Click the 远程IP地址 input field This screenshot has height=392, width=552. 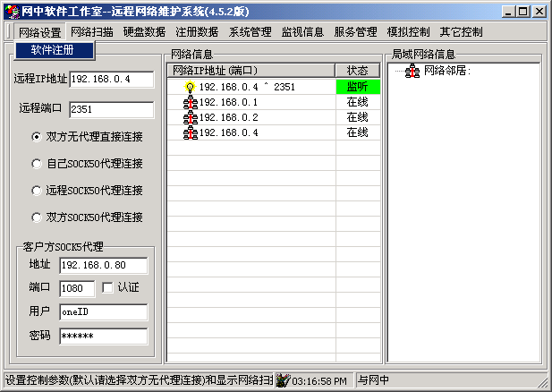point(112,79)
